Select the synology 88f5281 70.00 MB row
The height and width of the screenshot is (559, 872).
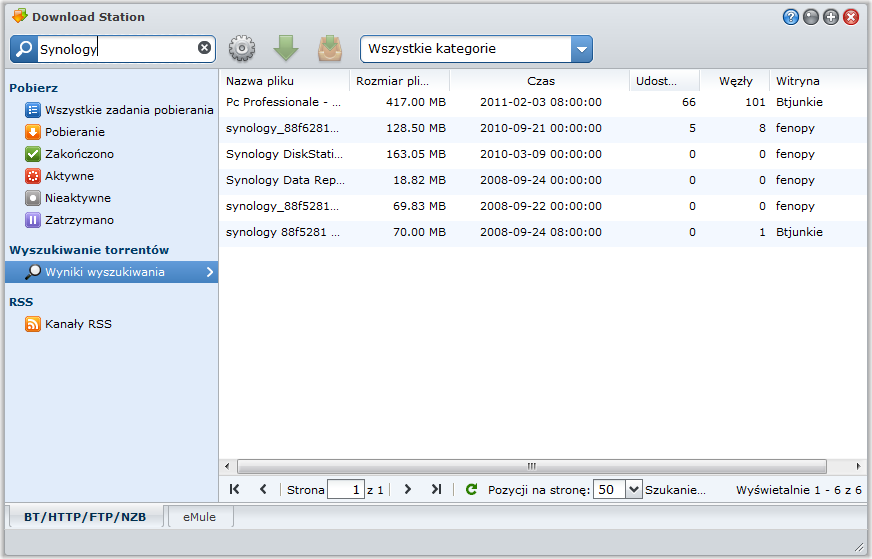point(543,232)
